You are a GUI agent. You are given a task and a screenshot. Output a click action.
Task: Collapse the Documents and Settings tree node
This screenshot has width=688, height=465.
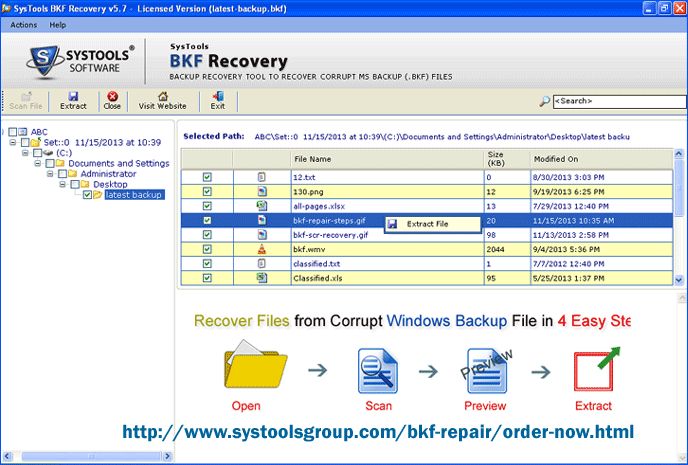click(36, 163)
